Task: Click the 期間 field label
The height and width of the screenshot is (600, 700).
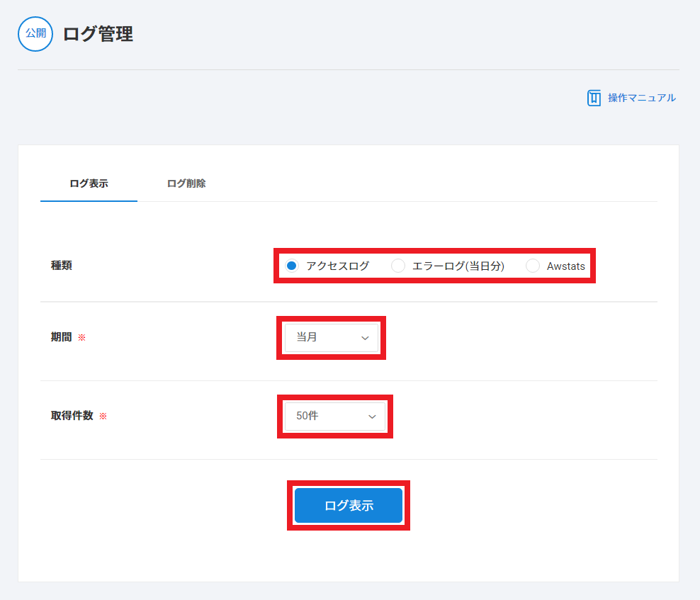Action: point(62,337)
